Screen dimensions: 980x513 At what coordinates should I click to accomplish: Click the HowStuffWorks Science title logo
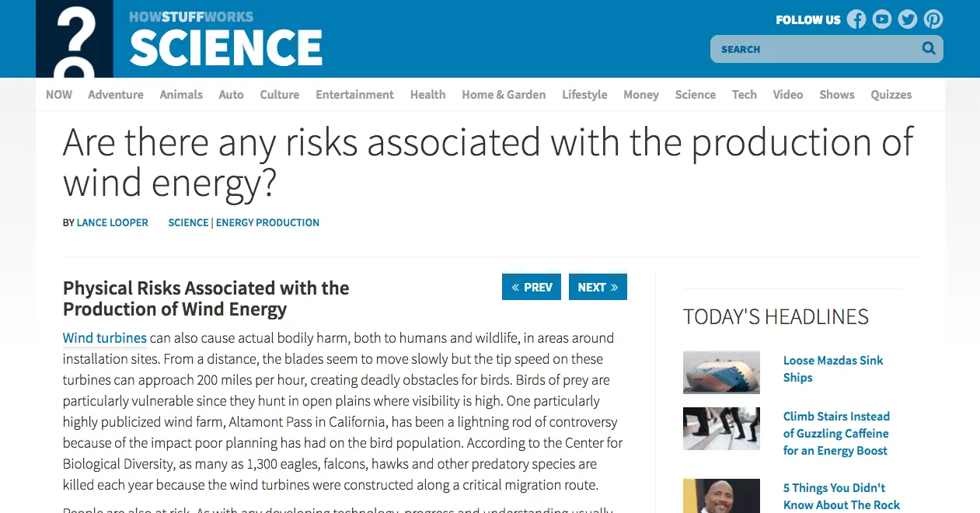225,40
